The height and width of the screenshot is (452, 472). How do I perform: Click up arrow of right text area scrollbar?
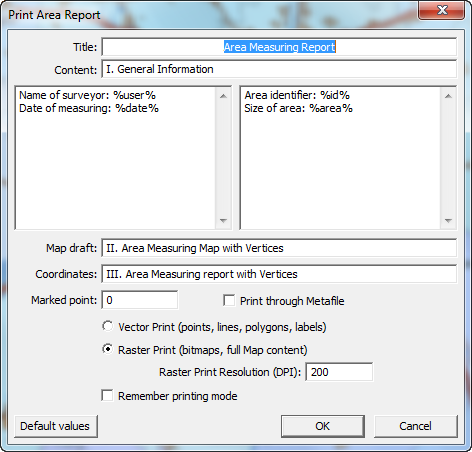(x=448, y=96)
